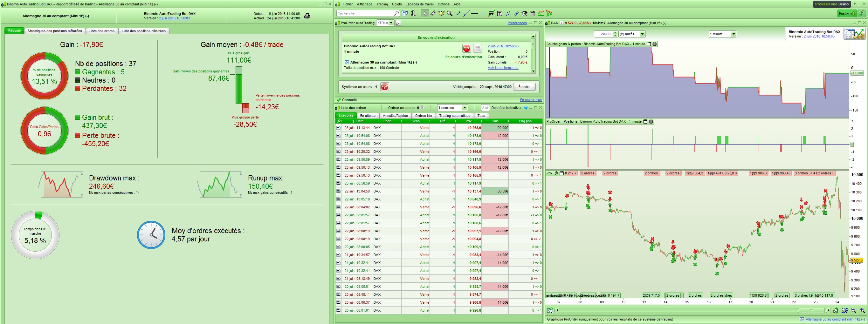The height and width of the screenshot is (324, 868).
Task: Click the red STOP system button
Action: pos(466,49)
